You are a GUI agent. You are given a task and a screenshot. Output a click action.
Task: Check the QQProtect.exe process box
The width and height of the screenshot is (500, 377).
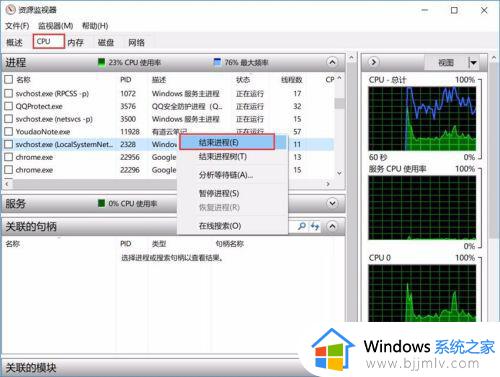[9, 106]
